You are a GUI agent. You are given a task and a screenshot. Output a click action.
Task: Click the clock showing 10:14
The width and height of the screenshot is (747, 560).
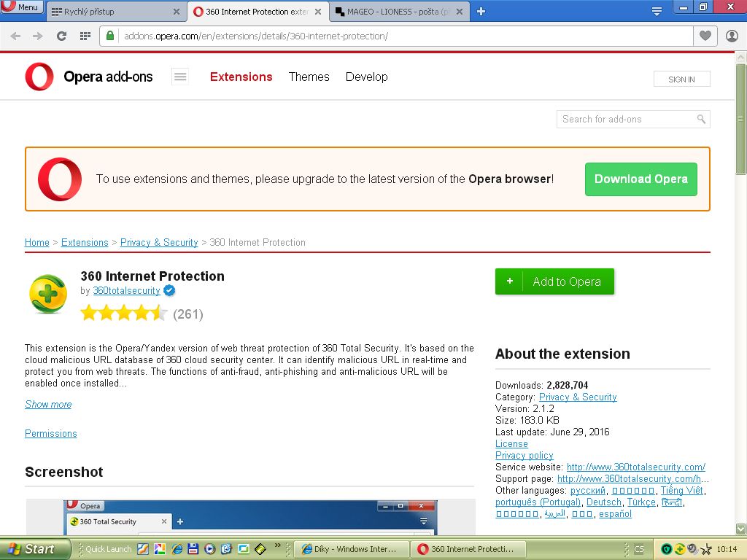click(727, 549)
